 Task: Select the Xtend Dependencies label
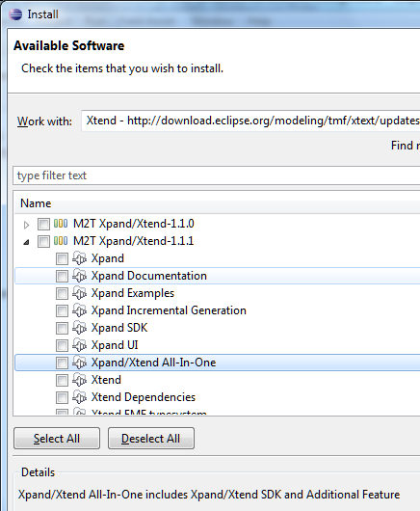pyautogui.click(x=144, y=397)
